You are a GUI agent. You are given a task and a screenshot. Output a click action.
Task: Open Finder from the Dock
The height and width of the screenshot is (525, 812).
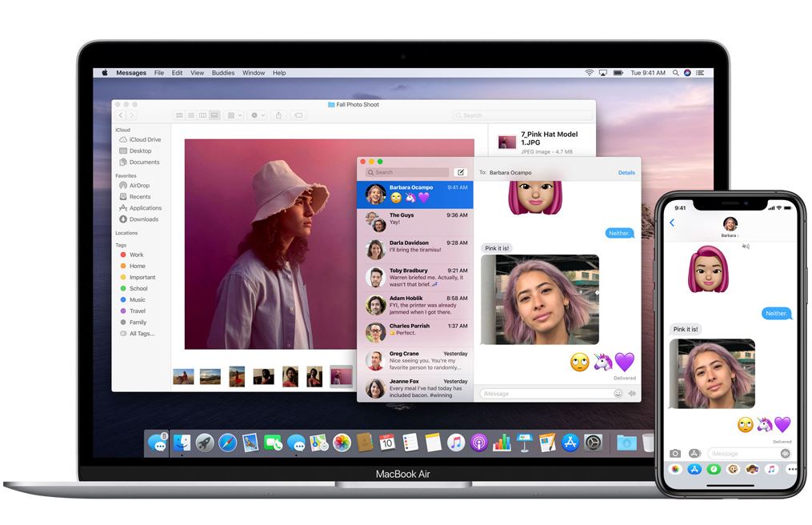(182, 443)
